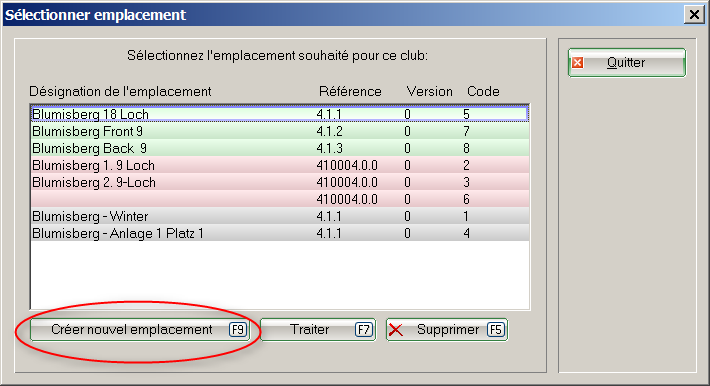Select the row Blumisberg Front 9

280,131
